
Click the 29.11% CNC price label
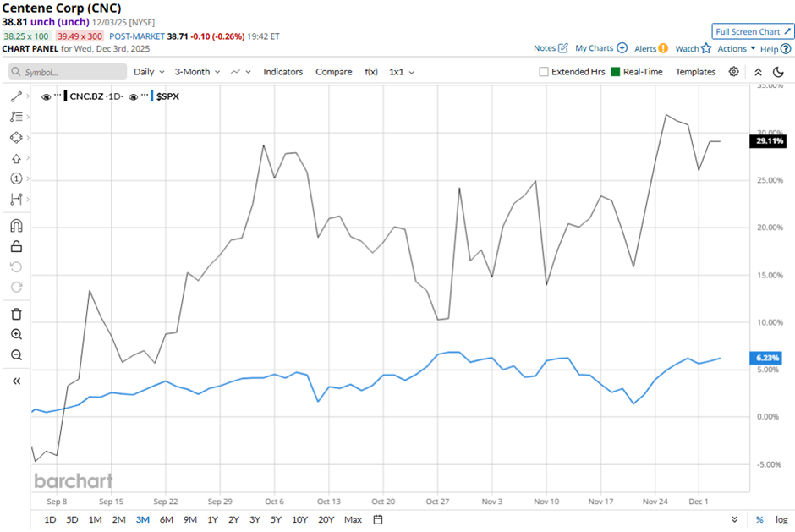point(769,141)
